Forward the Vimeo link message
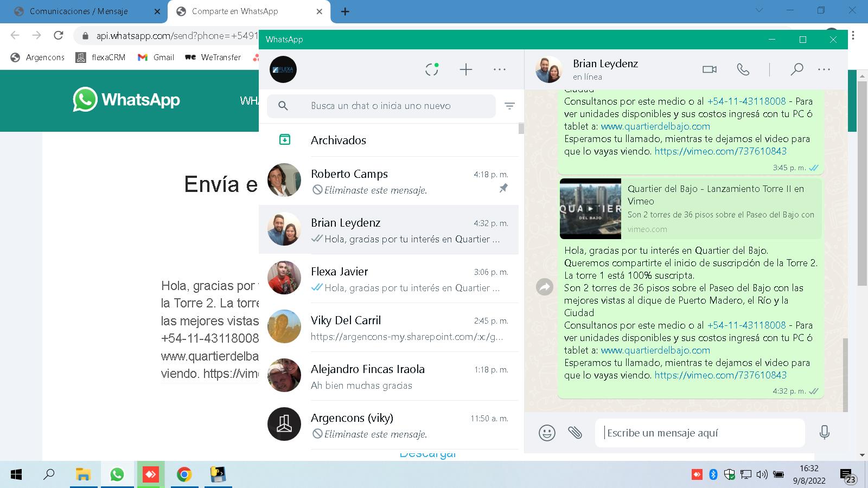This screenshot has height=488, width=868. tap(545, 287)
